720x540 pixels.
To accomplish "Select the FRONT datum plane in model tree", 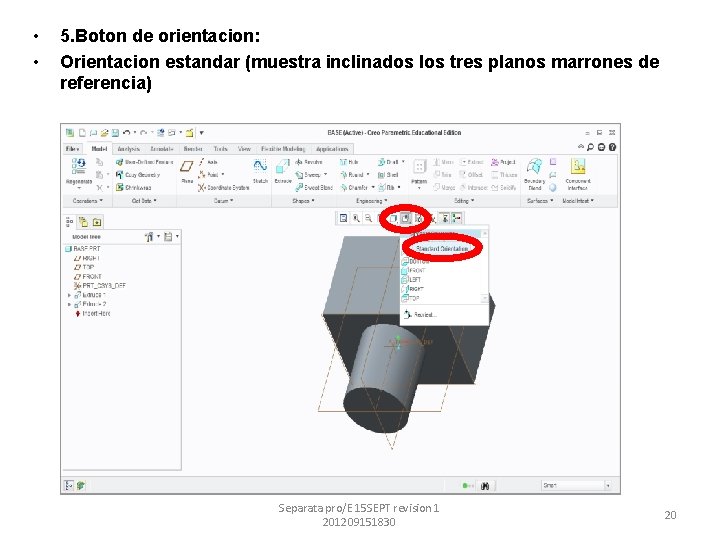I will point(88,276).
